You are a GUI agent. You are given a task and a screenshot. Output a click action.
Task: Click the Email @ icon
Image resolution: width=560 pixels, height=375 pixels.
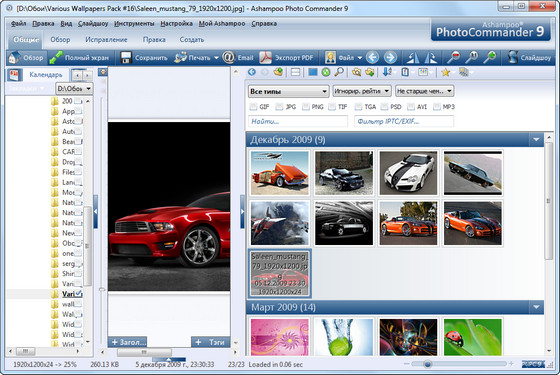coord(228,57)
